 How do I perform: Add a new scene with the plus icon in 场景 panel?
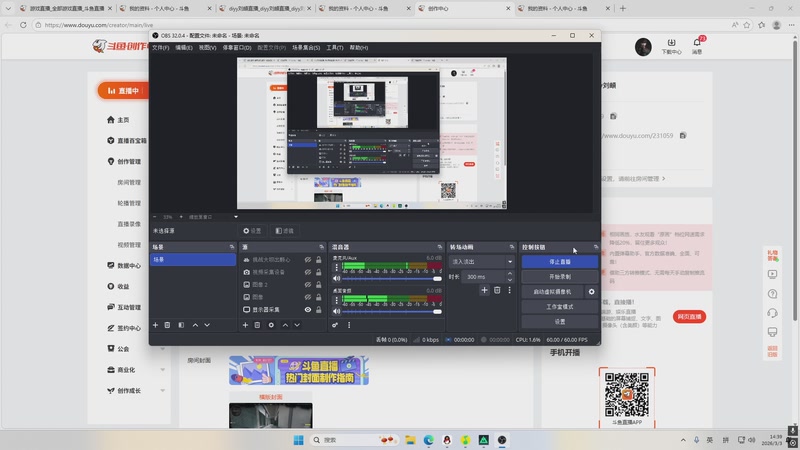155,325
